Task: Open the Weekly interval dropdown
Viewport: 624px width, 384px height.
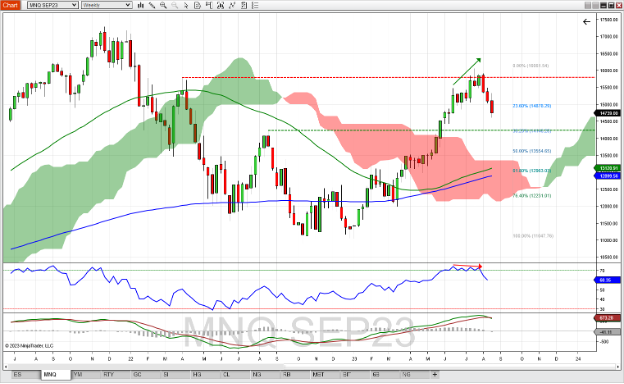Action: [x=107, y=5]
